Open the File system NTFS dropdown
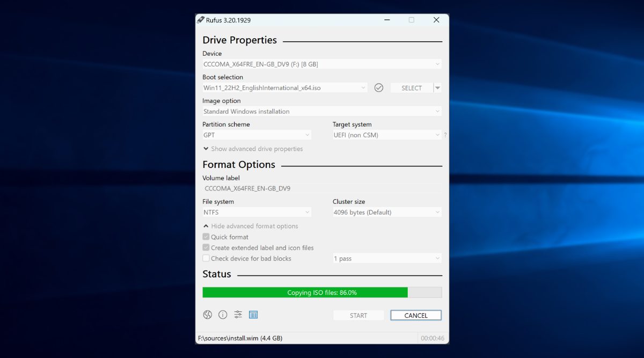Image resolution: width=644 pixels, height=358 pixels. [257, 212]
